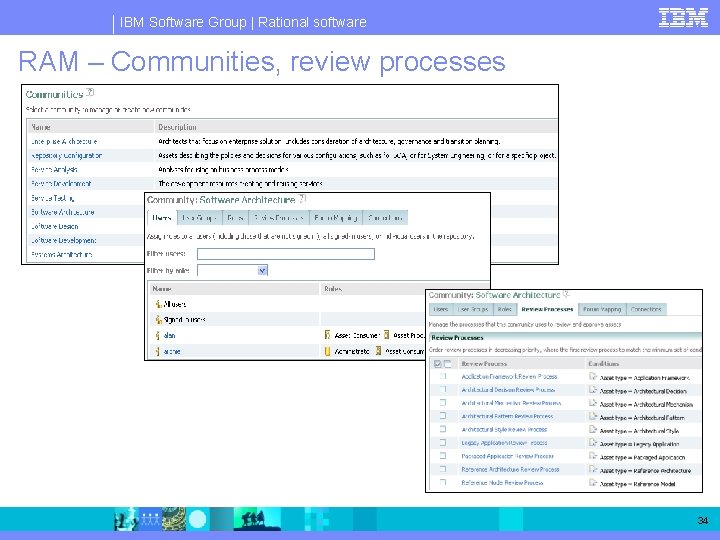This screenshot has width=720, height=540.
Task: Open the Service Development community link
Action: 61,184
